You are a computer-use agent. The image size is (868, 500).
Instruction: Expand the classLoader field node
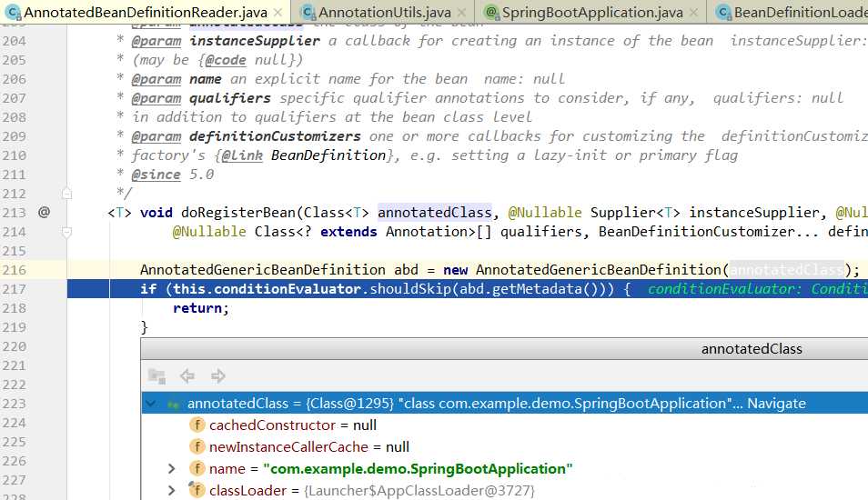(172, 491)
